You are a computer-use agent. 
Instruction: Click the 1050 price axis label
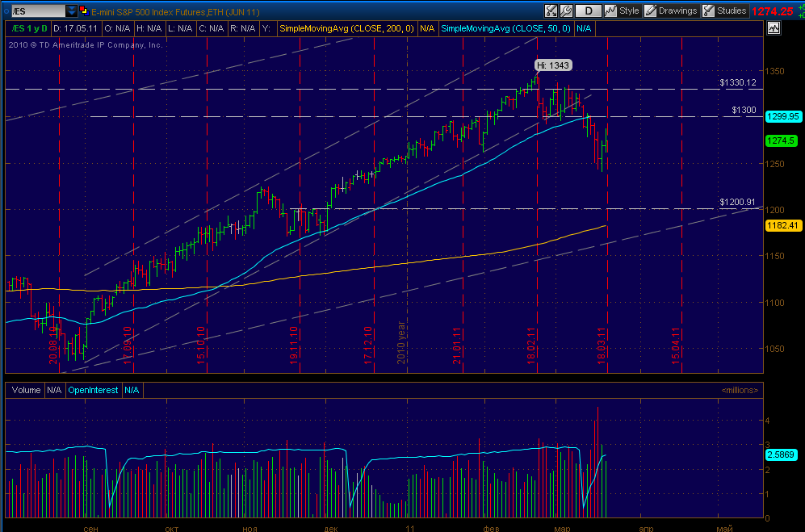point(774,349)
